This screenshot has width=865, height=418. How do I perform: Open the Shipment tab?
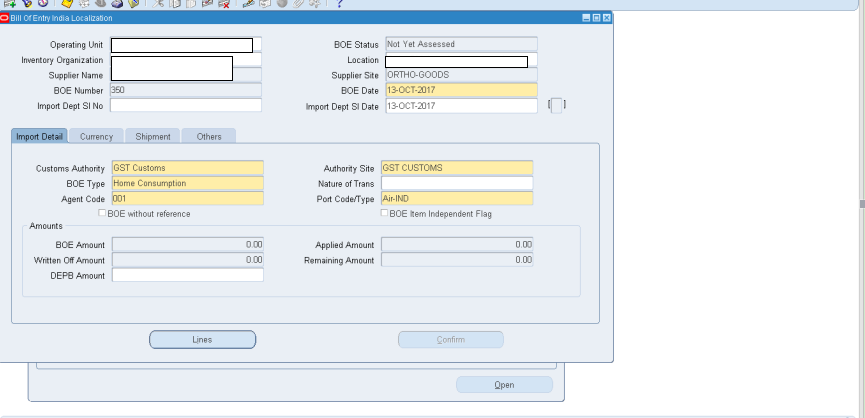pos(153,137)
